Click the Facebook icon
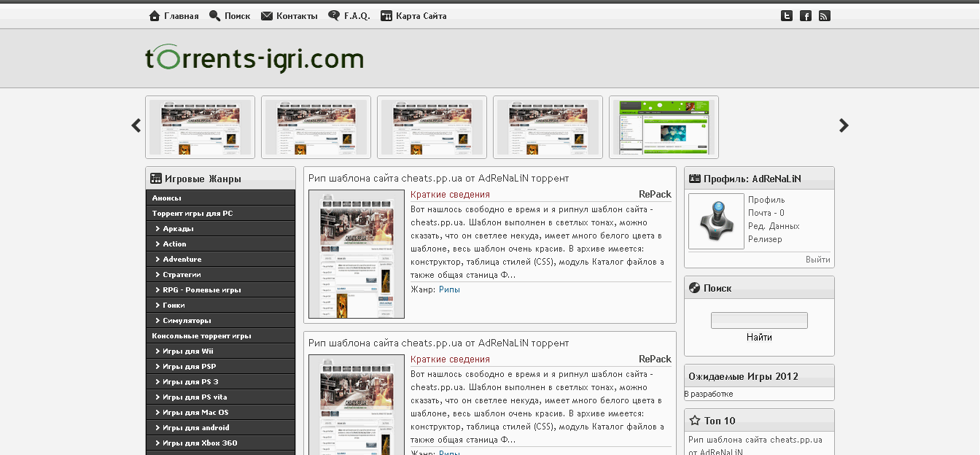 [x=805, y=15]
